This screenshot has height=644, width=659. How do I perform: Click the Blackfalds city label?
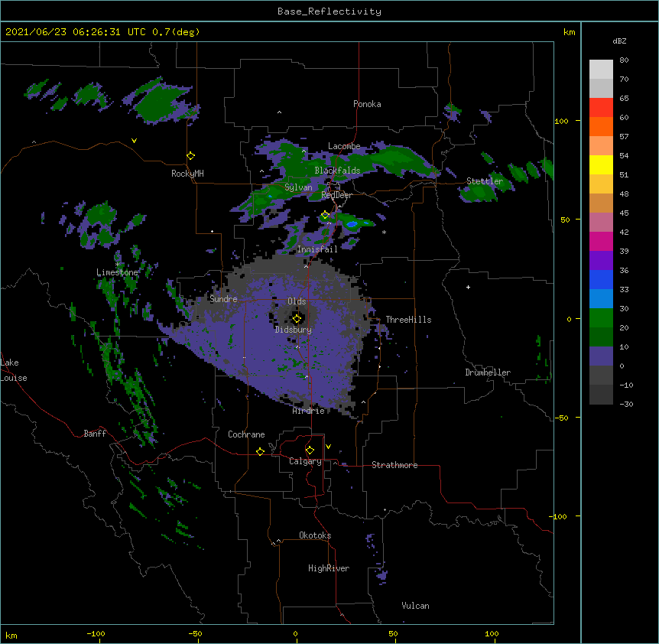click(x=337, y=171)
